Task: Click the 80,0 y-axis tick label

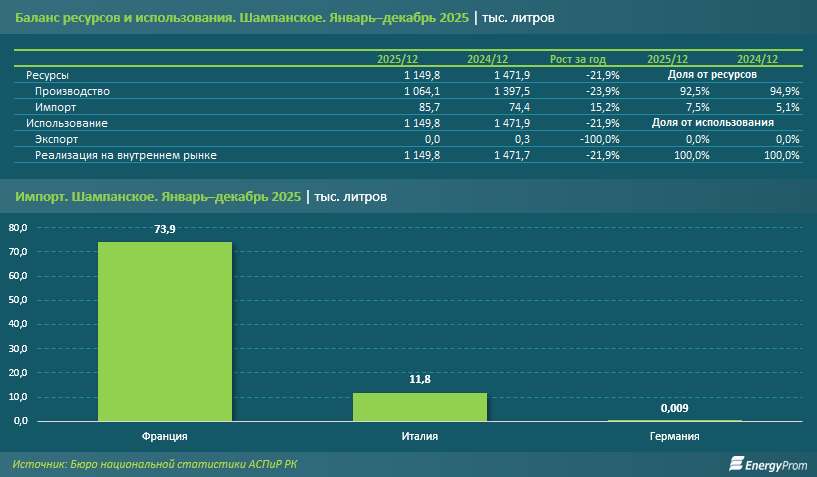Action: 17,228
